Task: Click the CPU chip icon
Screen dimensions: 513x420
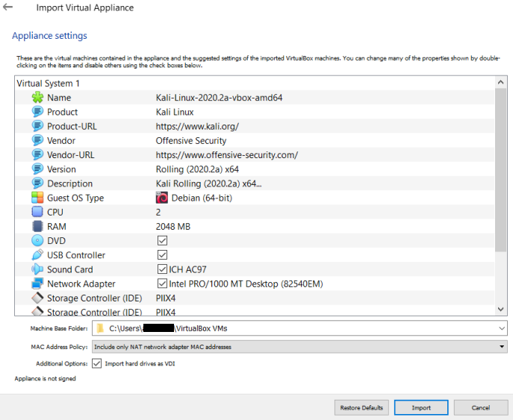Action: [37, 212]
